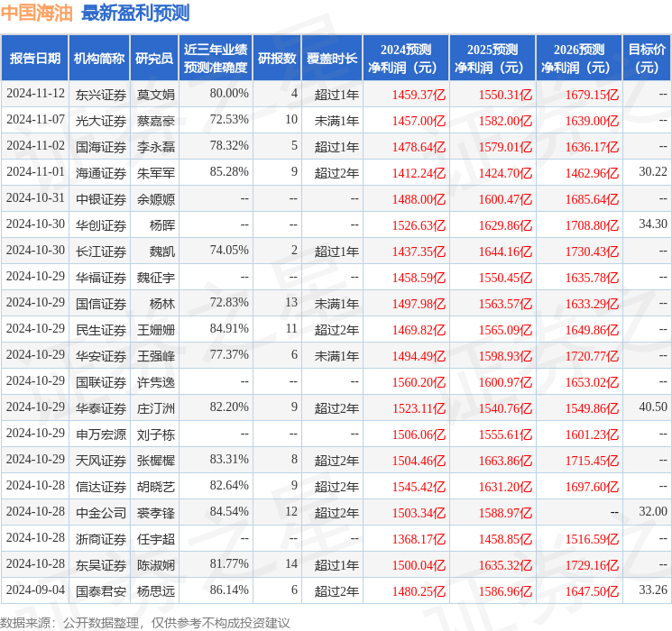Select institution 华安证券

(x=101, y=356)
